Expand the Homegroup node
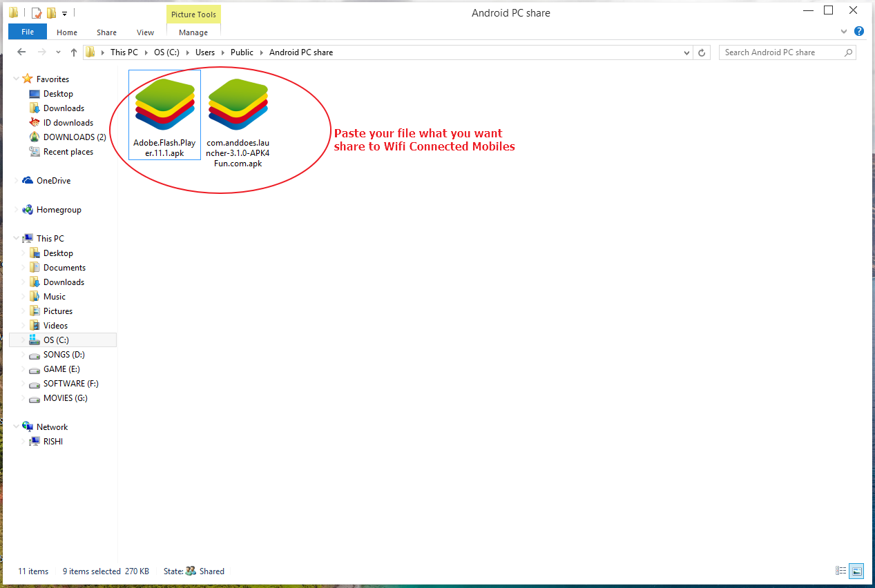This screenshot has width=875, height=588. [x=17, y=210]
